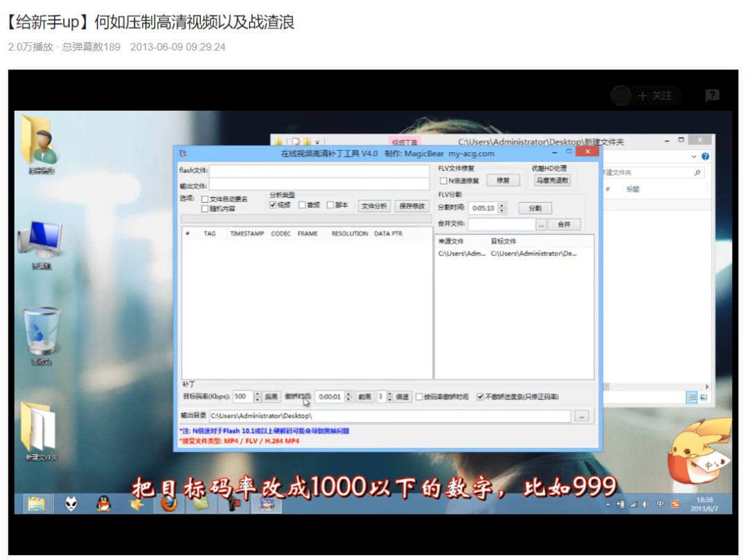Click the 来源文件 column header

click(452, 241)
